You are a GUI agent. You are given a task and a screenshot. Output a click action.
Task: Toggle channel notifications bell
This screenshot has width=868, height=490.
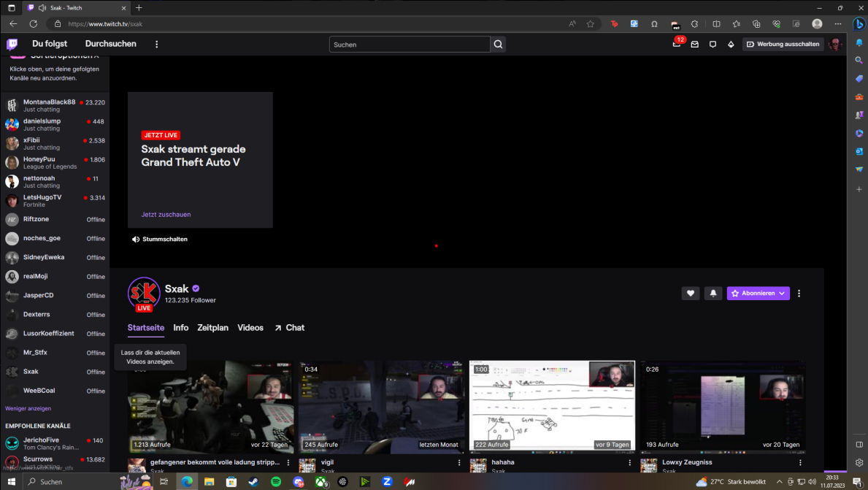713,294
